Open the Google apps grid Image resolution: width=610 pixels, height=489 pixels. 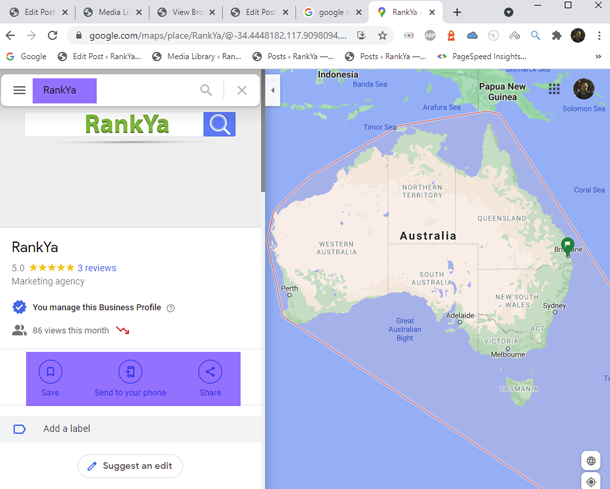[554, 89]
